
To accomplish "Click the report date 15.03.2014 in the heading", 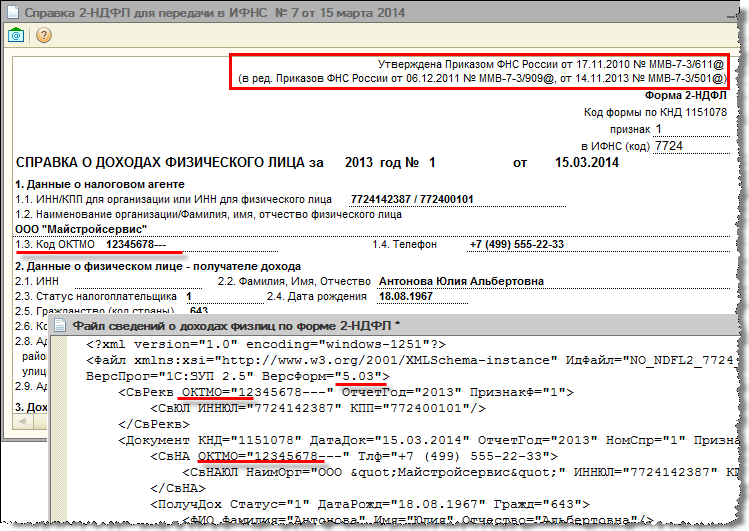I will [581, 161].
